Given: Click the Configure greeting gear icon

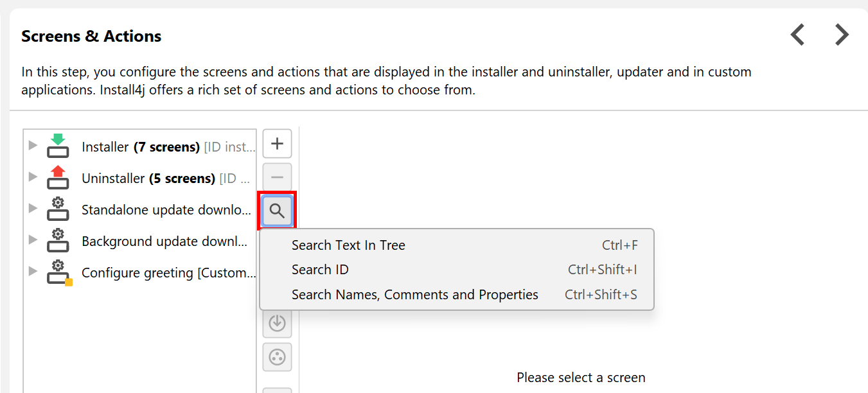Looking at the screenshot, I should tap(58, 272).
